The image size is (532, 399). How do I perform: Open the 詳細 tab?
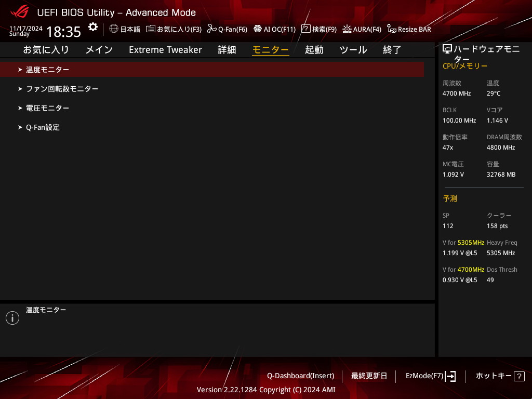pos(227,50)
